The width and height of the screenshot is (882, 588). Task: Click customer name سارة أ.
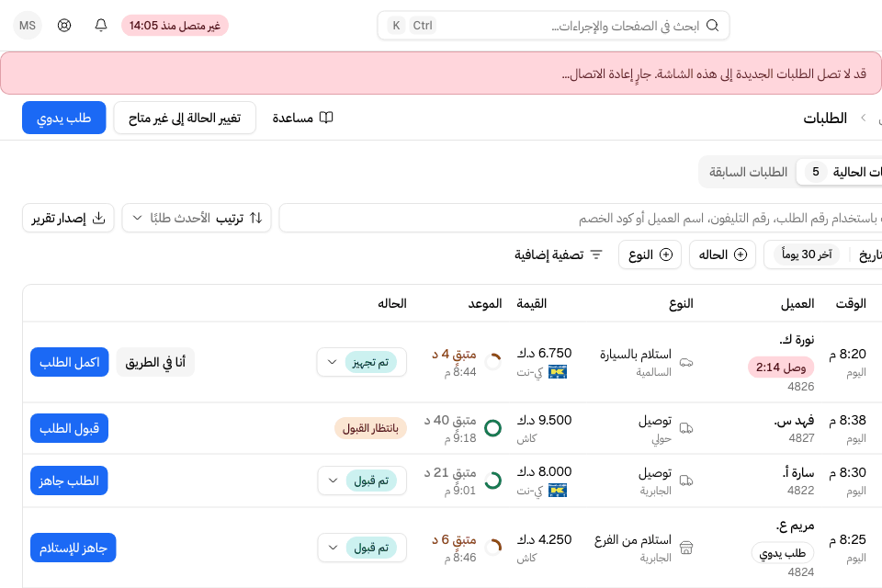point(798,472)
